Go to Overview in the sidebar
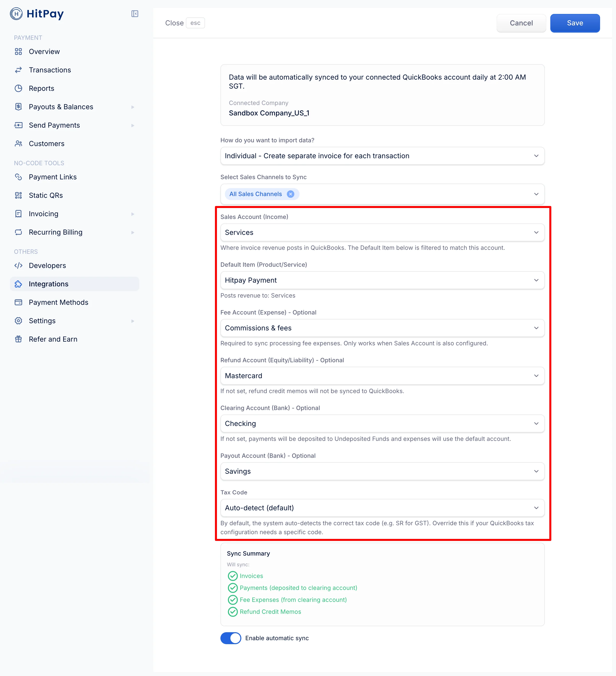Screen dimensions: 616x676 tap(74, 52)
